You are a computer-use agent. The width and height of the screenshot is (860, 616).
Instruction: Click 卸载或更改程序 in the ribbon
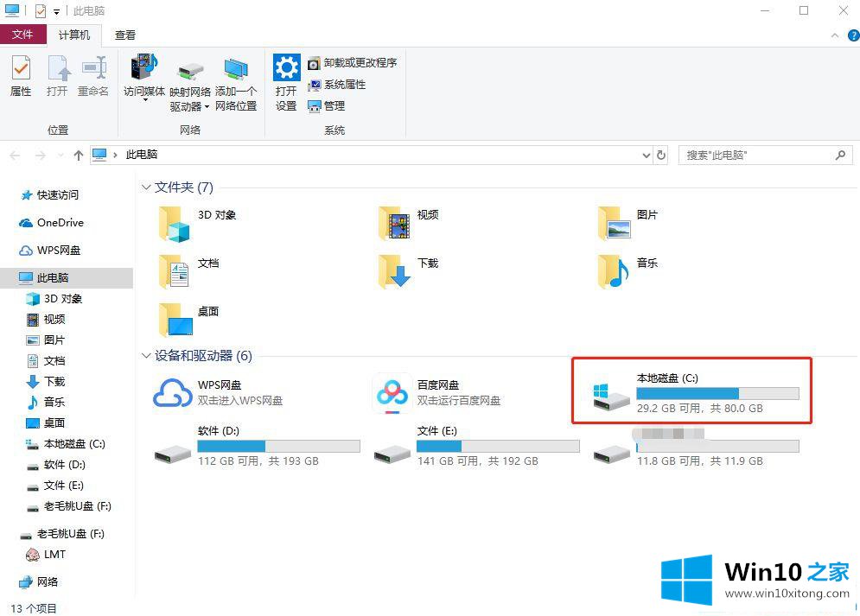point(353,63)
